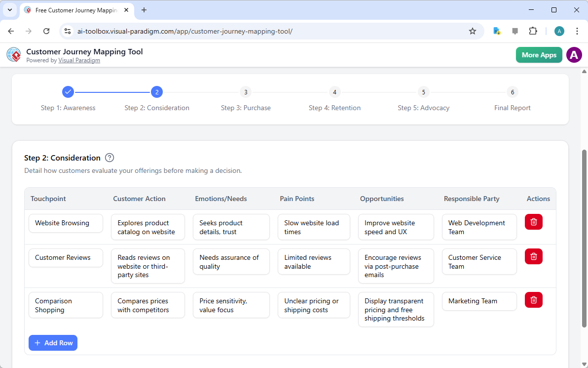This screenshot has width=588, height=368.
Task: Return to completed Step 1: Awareness
Action: coord(68,92)
